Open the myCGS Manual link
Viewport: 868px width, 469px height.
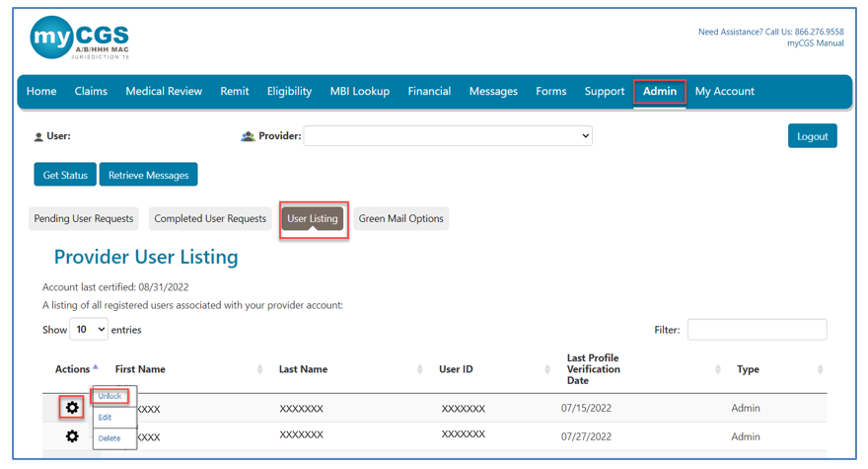click(x=815, y=43)
